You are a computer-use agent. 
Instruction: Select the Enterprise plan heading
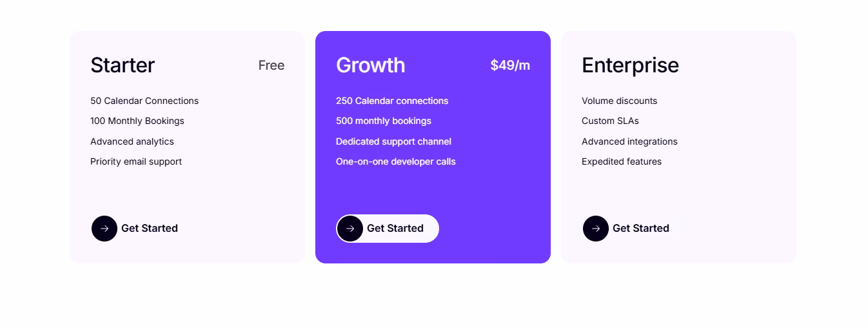[630, 65]
